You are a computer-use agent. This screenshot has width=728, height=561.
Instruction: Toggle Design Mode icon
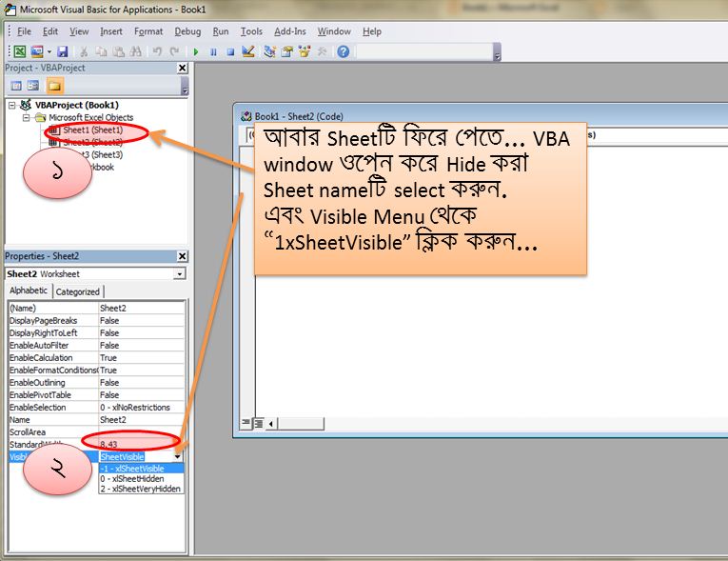[248, 51]
